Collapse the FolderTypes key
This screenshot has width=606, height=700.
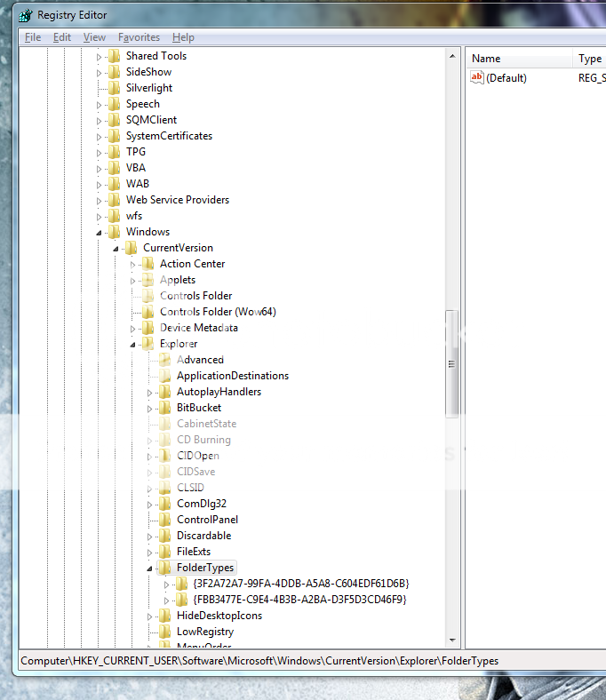click(x=150, y=569)
